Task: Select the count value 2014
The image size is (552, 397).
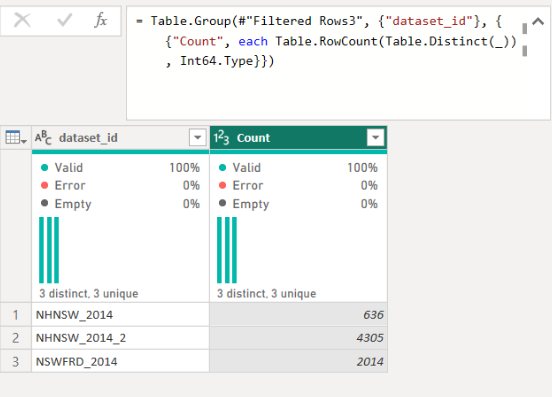Action: point(299,361)
